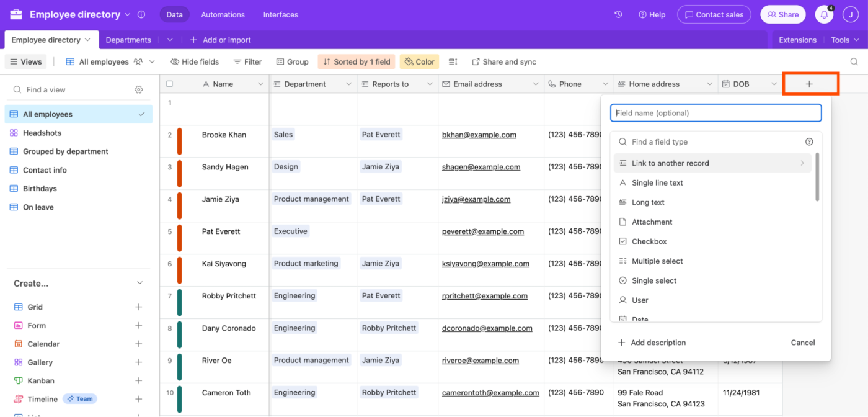Click base info icon beside title
Screen dimensions: 868x417
coord(141,14)
